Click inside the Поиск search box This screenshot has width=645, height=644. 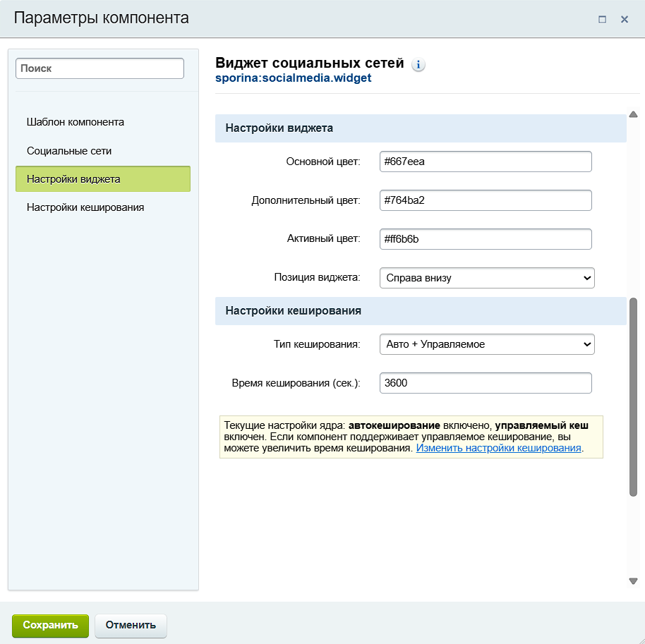(99, 68)
